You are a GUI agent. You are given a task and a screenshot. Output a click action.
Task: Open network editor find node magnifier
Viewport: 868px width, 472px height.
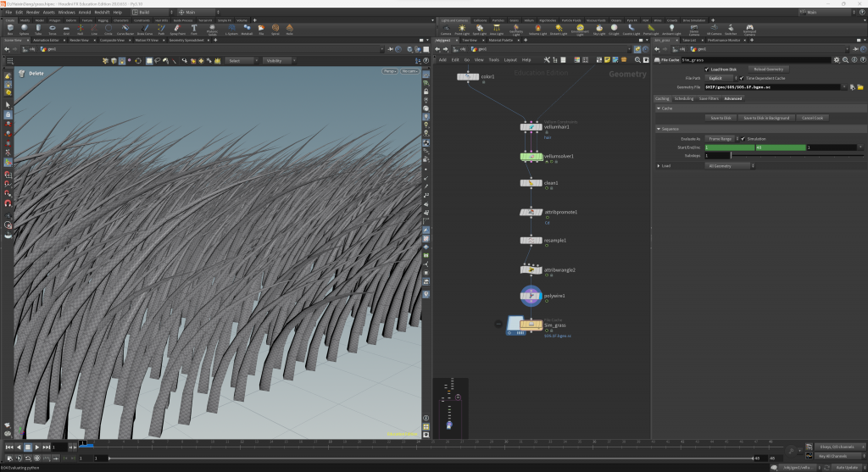637,60
